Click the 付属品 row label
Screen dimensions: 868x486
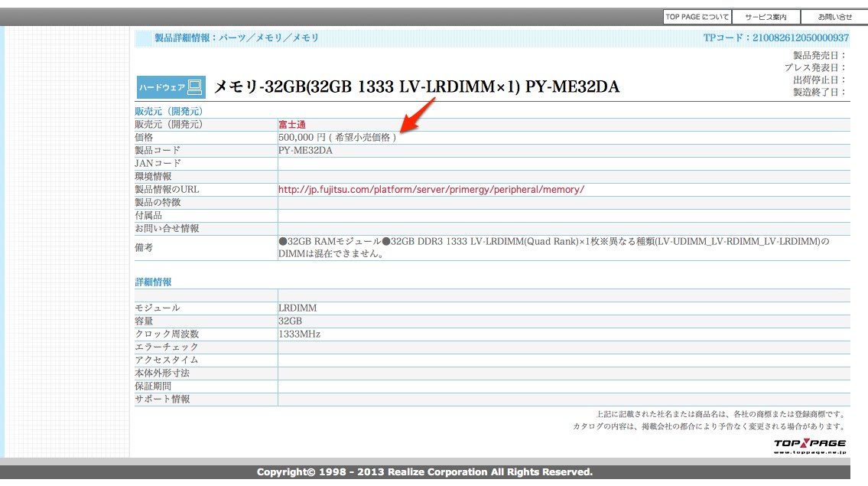(148, 216)
